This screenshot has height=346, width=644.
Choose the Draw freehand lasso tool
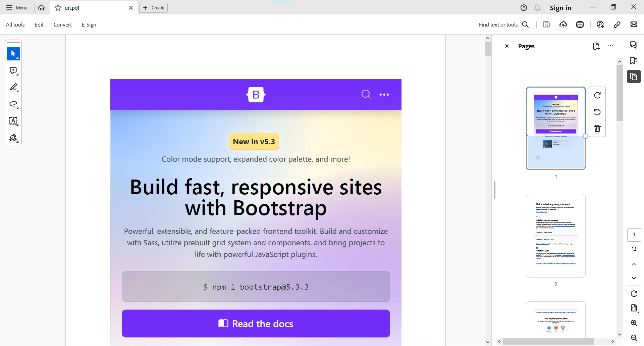[13, 104]
